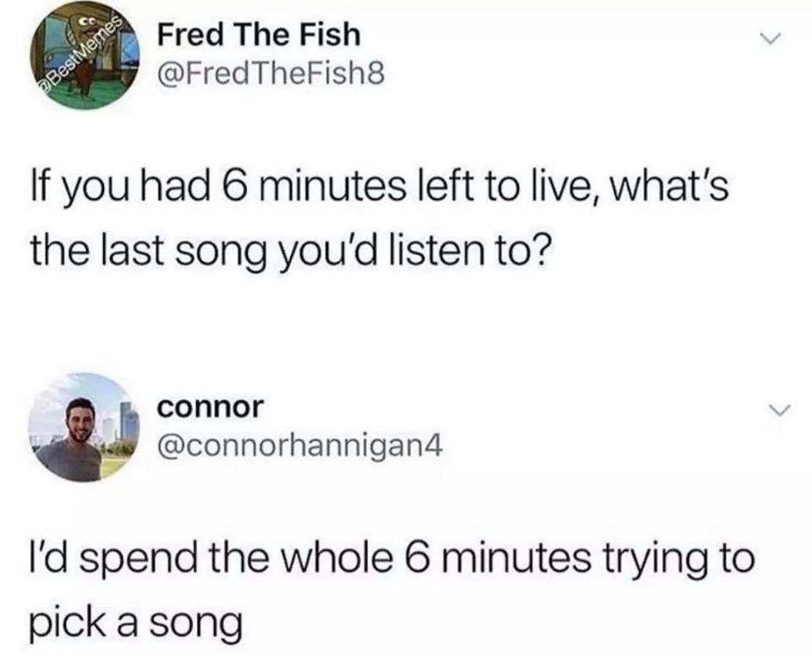Image resolution: width=812 pixels, height=655 pixels.
Task: Open Fred The Fish's profile picture
Action: click(x=86, y=54)
